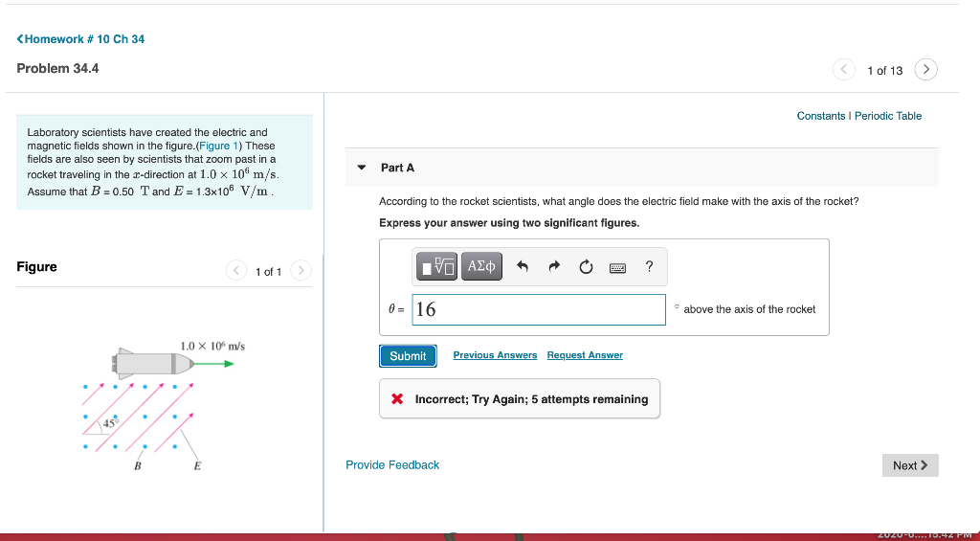The image size is (980, 541).
Task: Click the help question mark icon
Action: click(x=650, y=266)
